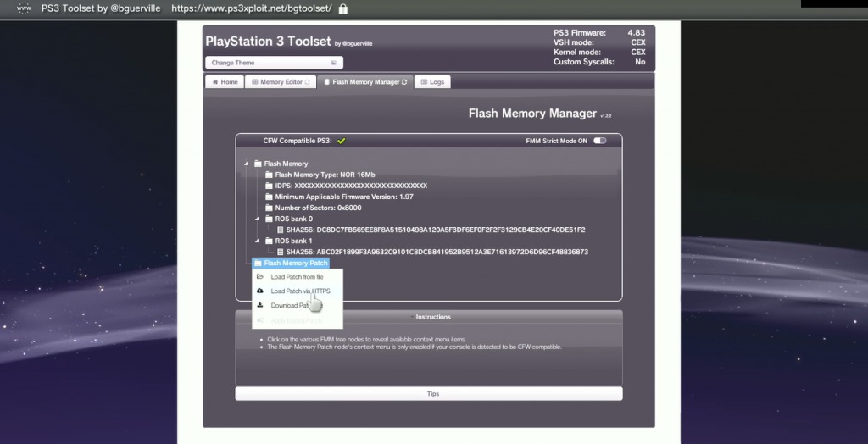Click the Flash Memory Manager heading
The height and width of the screenshot is (444, 868).
click(532, 114)
